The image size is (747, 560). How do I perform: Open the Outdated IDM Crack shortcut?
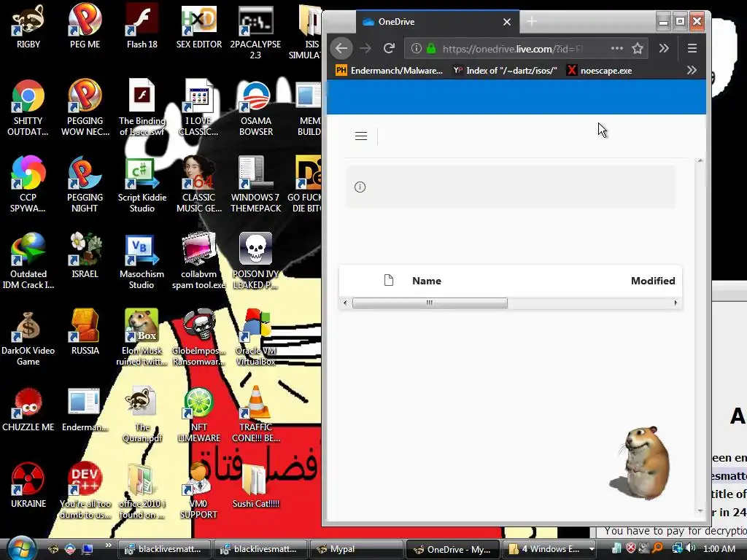point(28,262)
